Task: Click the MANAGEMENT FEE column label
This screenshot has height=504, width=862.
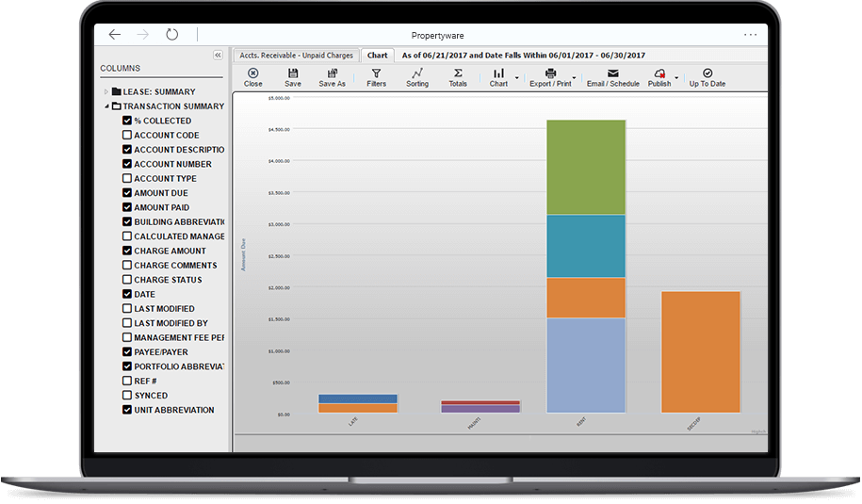Action: 179,337
